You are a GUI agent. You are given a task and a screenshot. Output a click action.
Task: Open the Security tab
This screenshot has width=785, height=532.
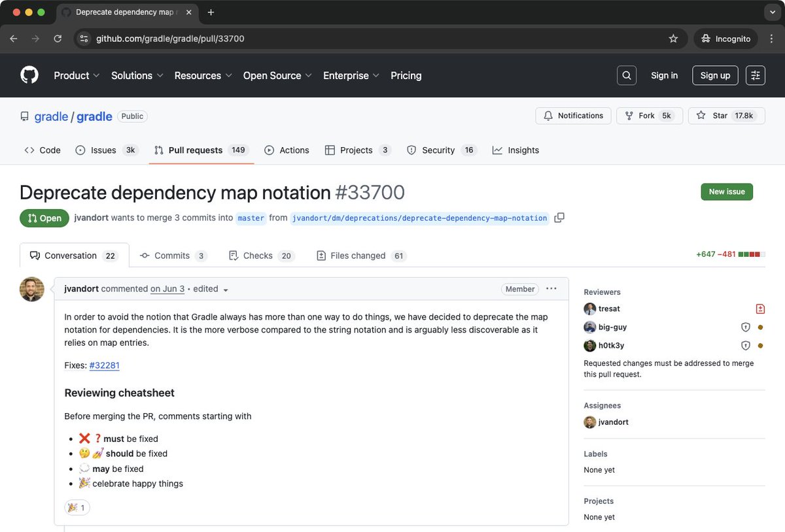pyautogui.click(x=441, y=150)
